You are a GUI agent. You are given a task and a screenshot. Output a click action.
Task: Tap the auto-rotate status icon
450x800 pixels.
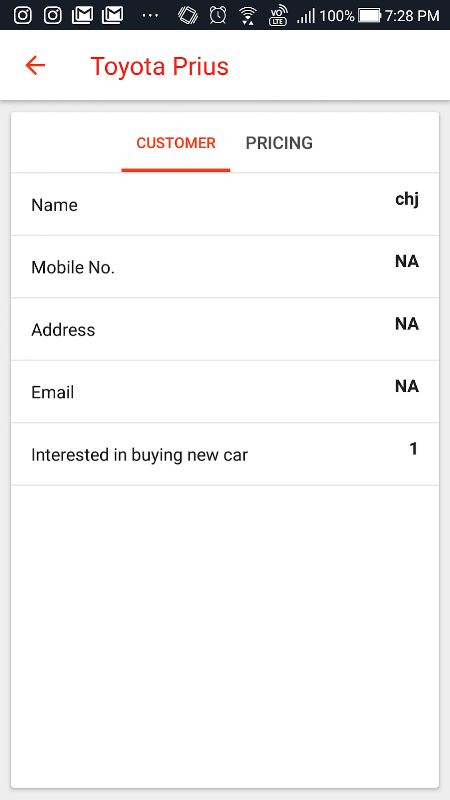[187, 15]
